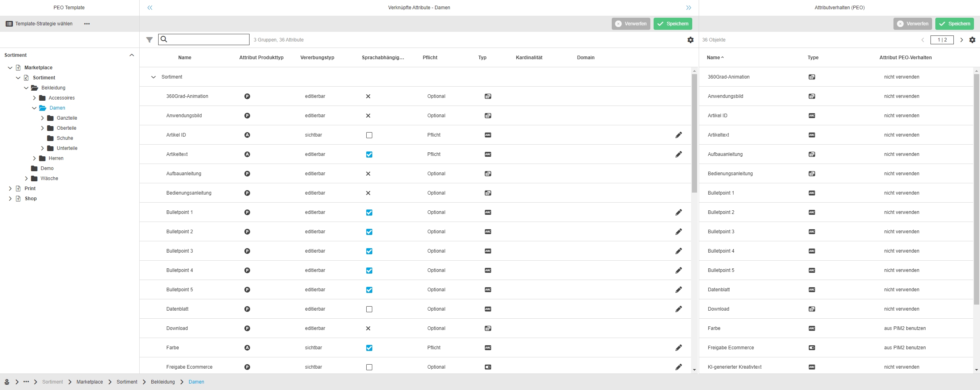The height and width of the screenshot is (390, 980).
Task: Enable Sprachabhängig checkbox for Datenblatt
Action: click(369, 309)
